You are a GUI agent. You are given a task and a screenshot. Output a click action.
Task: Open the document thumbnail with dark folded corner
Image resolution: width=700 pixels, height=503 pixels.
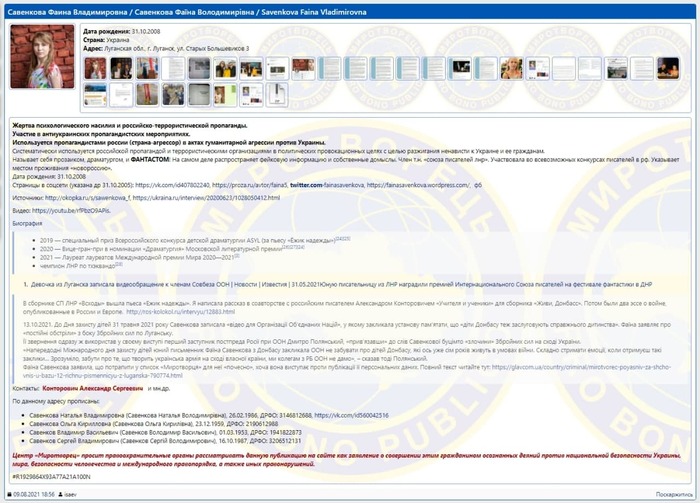(277, 94)
